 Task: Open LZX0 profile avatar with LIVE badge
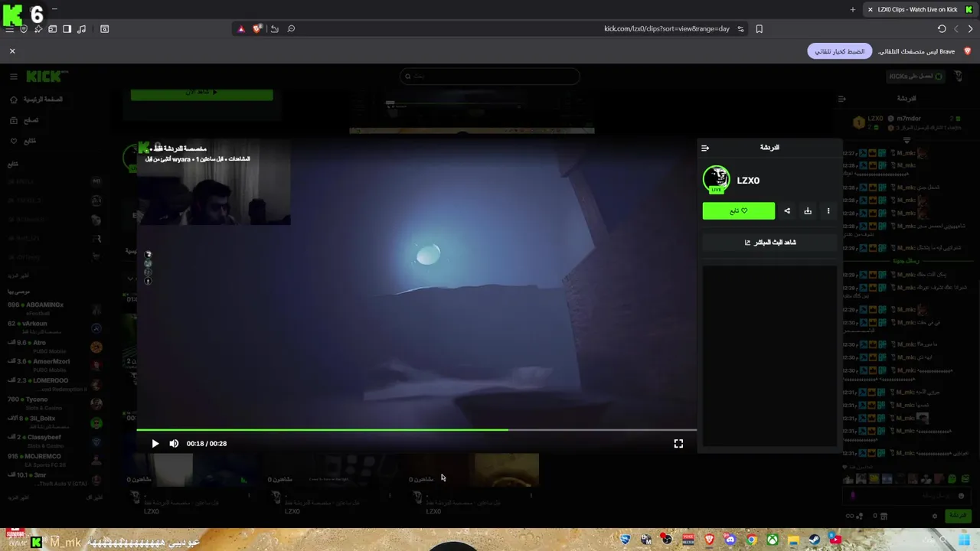tap(717, 180)
